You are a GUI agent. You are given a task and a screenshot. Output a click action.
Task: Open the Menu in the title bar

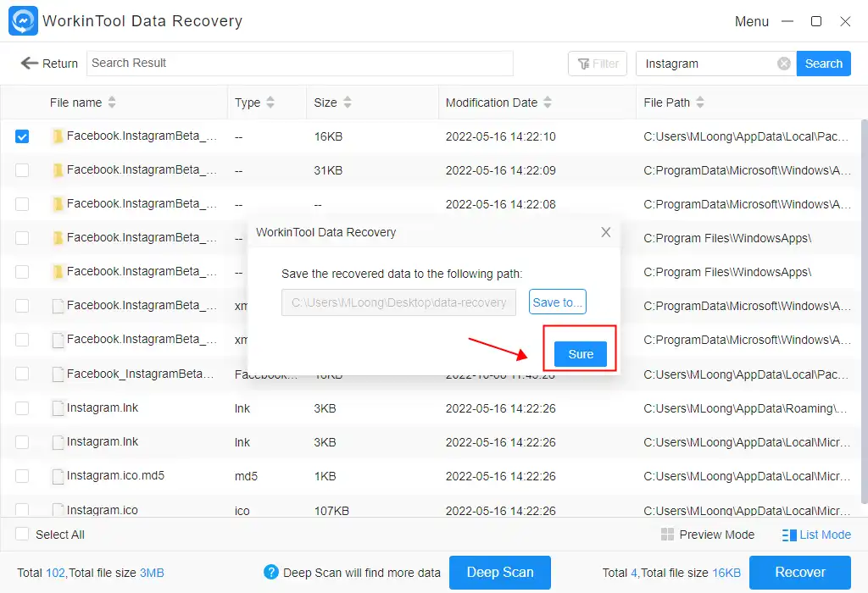point(751,21)
